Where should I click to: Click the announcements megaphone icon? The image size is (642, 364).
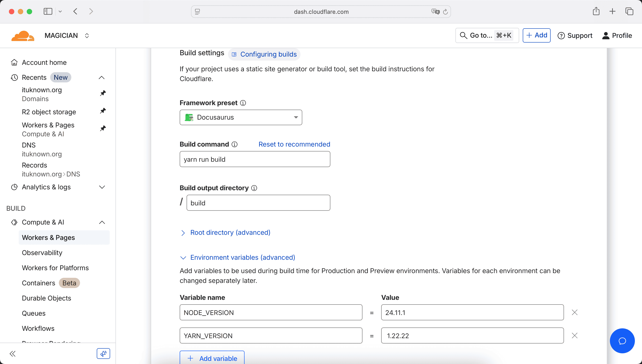(103, 354)
